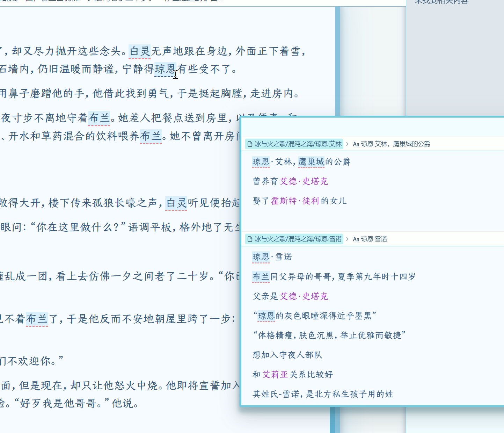
Task: Click popup text 想加入守夜人部队
Action: pos(287,355)
